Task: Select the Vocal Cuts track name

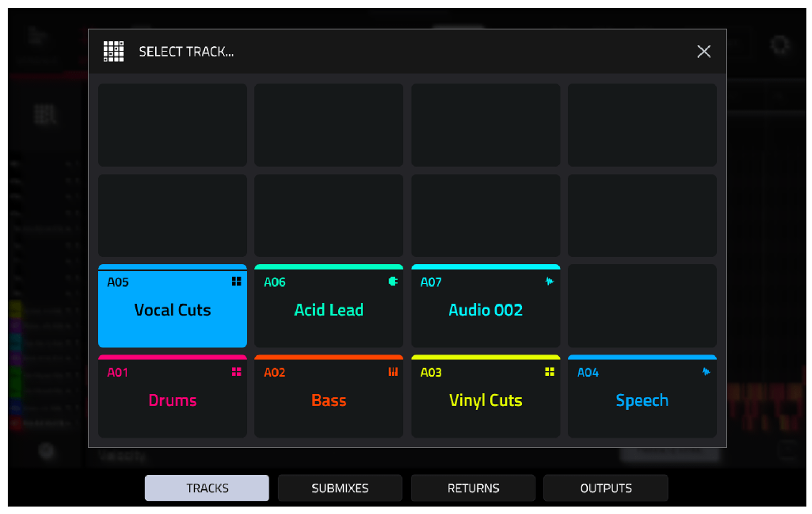Action: tap(173, 310)
